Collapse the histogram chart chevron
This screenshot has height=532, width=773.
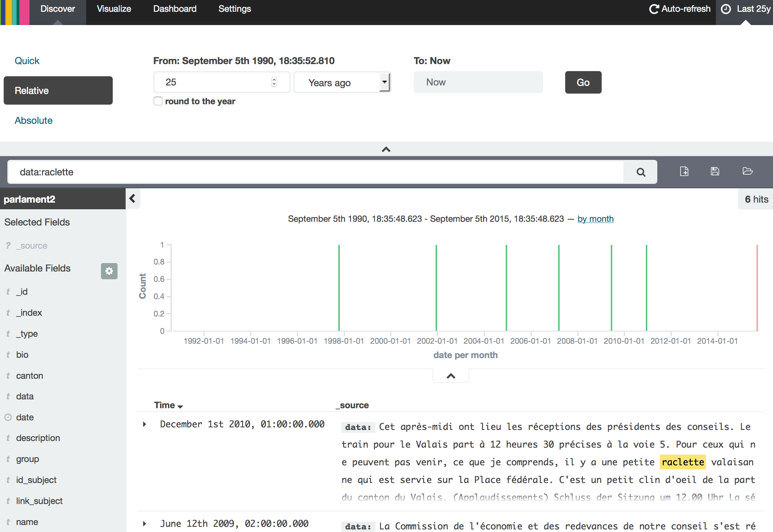click(451, 376)
